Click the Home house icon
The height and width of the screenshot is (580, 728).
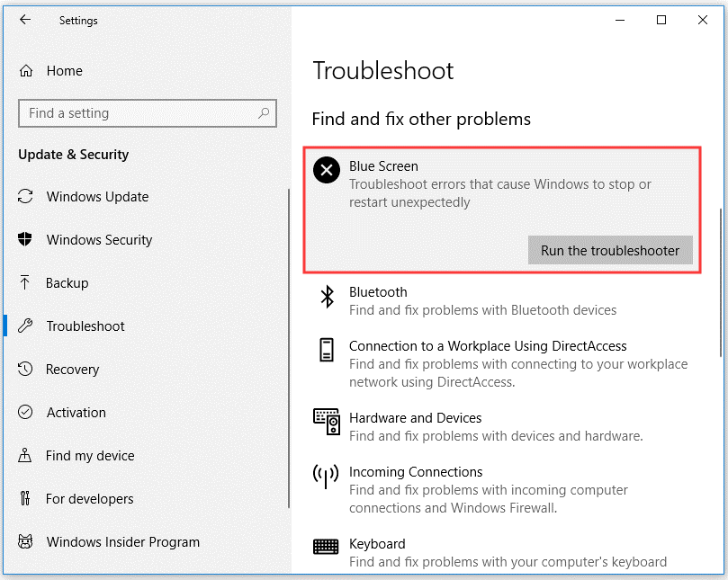(x=26, y=70)
